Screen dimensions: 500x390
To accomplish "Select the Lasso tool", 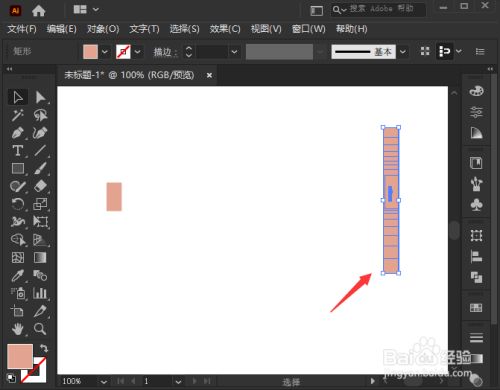I will point(40,115).
